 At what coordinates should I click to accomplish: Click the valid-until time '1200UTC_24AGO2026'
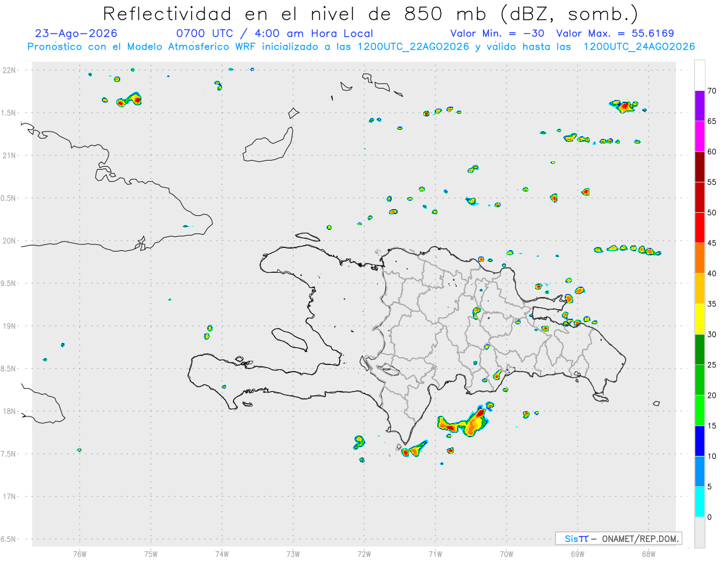pos(639,47)
